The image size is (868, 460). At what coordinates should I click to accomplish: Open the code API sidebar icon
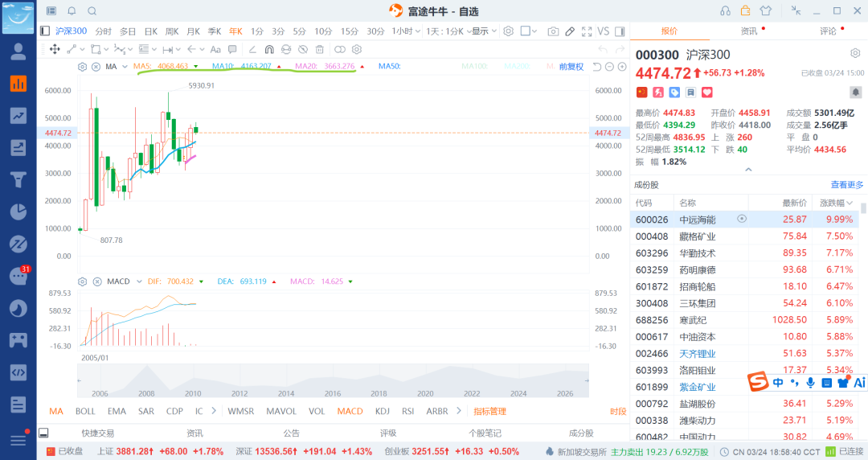point(18,372)
